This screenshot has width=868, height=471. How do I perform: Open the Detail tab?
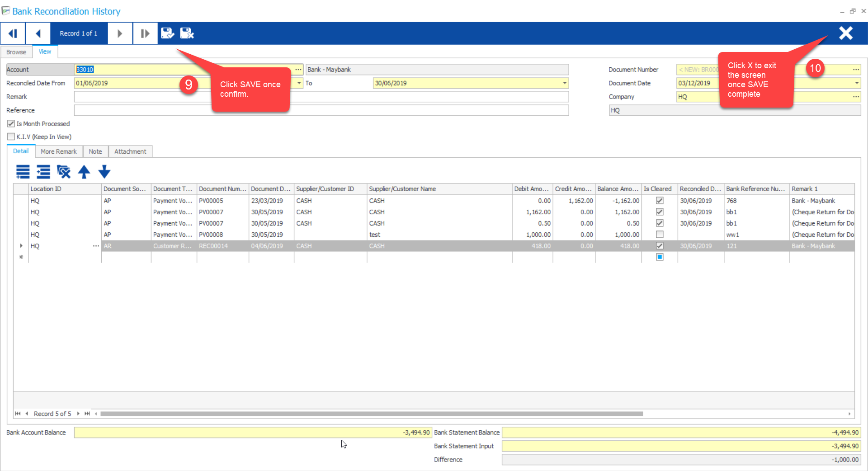pos(21,151)
